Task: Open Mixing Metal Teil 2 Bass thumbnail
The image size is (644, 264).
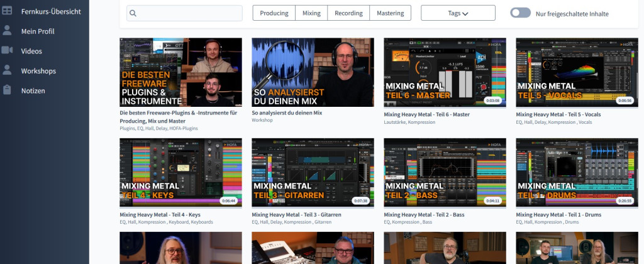Action: tap(445, 172)
